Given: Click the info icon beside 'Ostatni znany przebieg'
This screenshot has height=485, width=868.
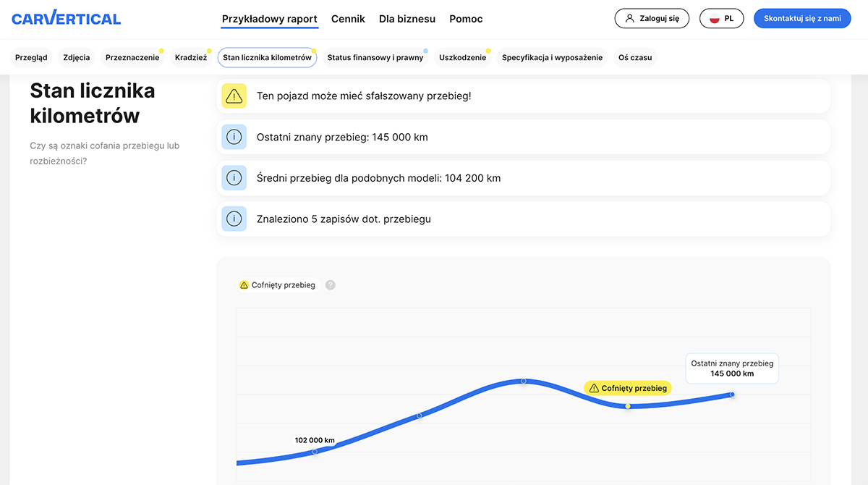Looking at the screenshot, I should 234,137.
